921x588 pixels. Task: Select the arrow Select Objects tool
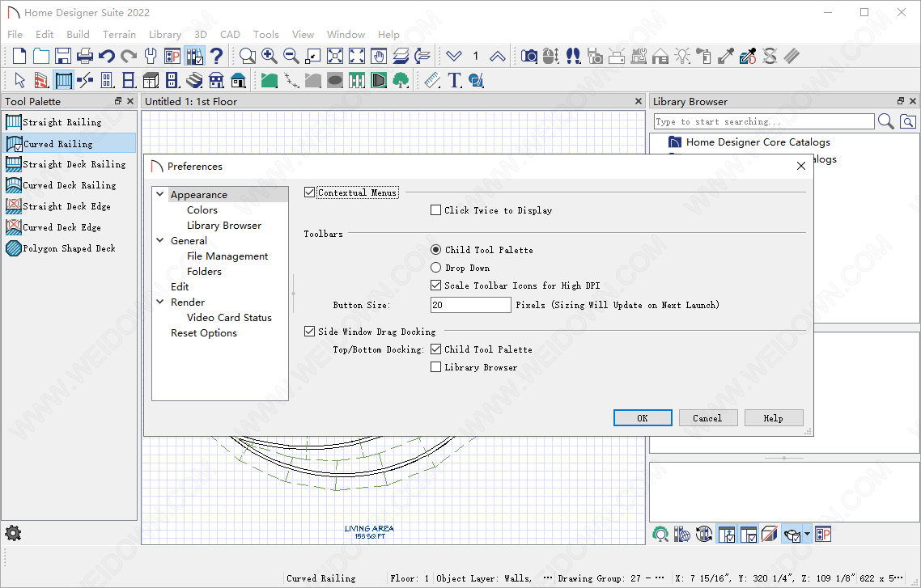tap(19, 80)
